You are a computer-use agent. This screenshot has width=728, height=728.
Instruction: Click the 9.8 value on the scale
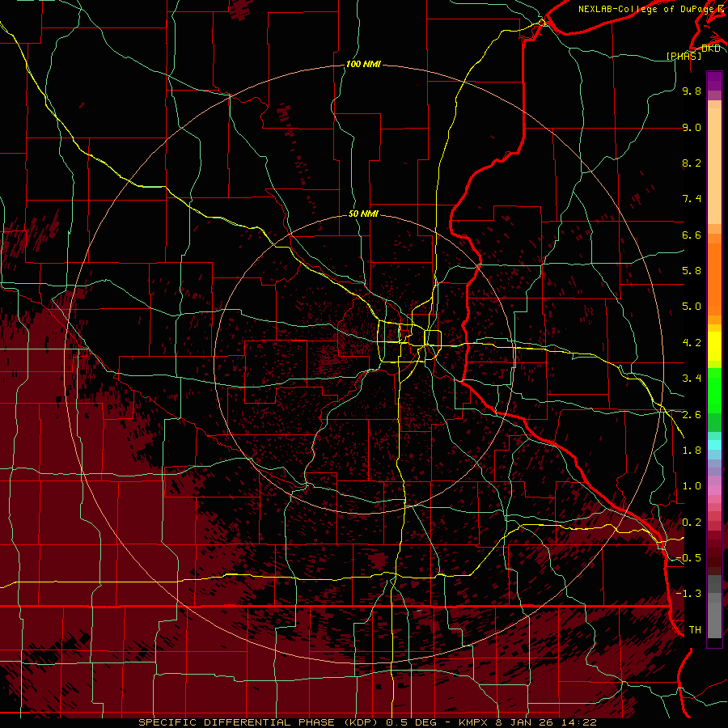(x=692, y=91)
